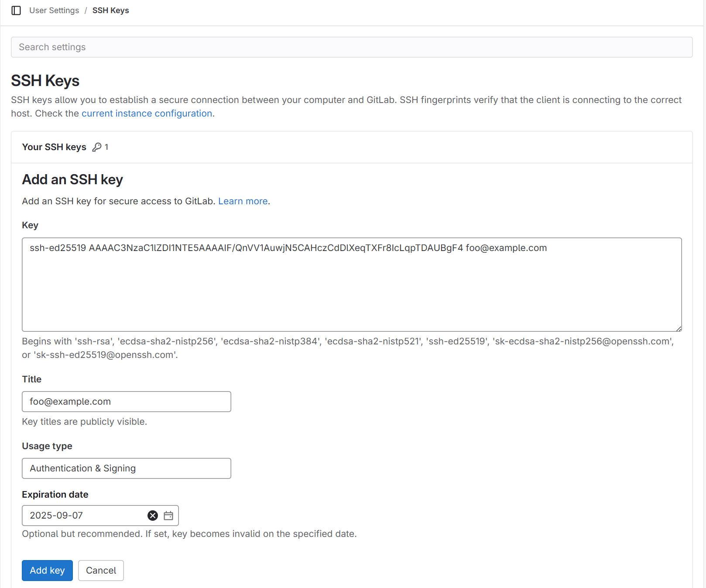The image size is (706, 588).
Task: Focus the Search settings field
Action: point(352,47)
